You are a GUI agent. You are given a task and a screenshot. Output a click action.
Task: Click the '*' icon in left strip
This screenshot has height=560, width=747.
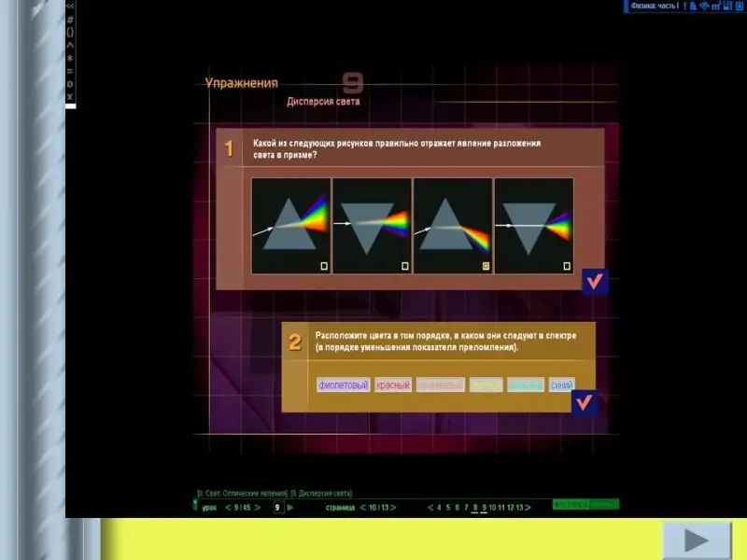pyautogui.click(x=70, y=58)
